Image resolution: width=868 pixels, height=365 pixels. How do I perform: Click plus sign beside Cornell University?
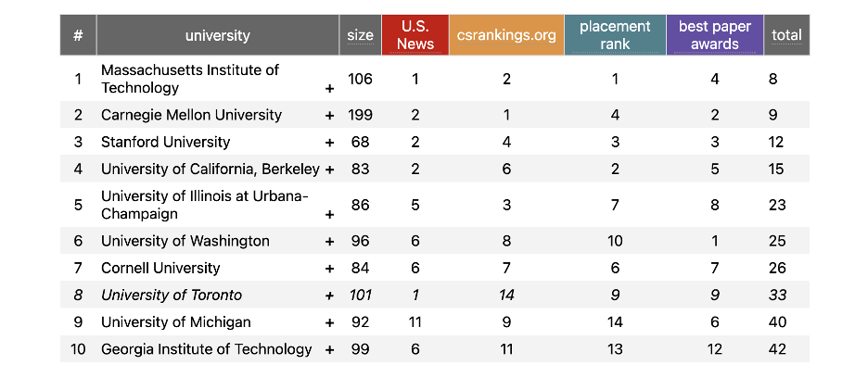[x=329, y=269]
